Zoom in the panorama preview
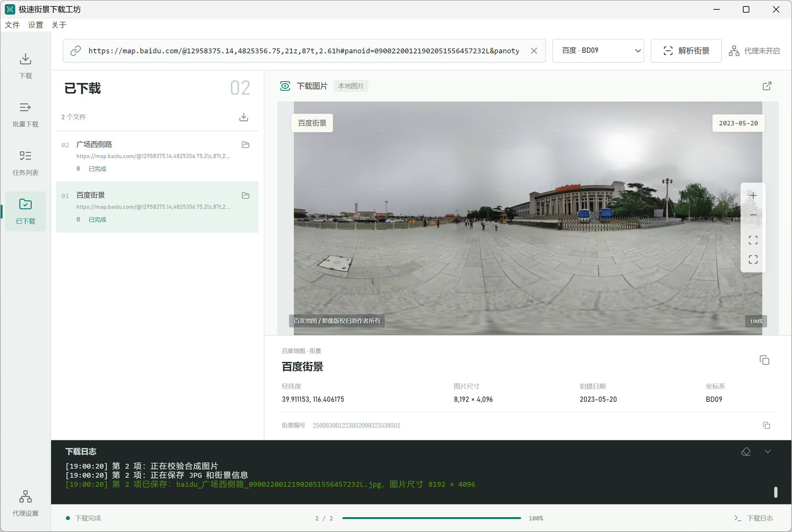This screenshot has height=532, width=792. point(753,196)
